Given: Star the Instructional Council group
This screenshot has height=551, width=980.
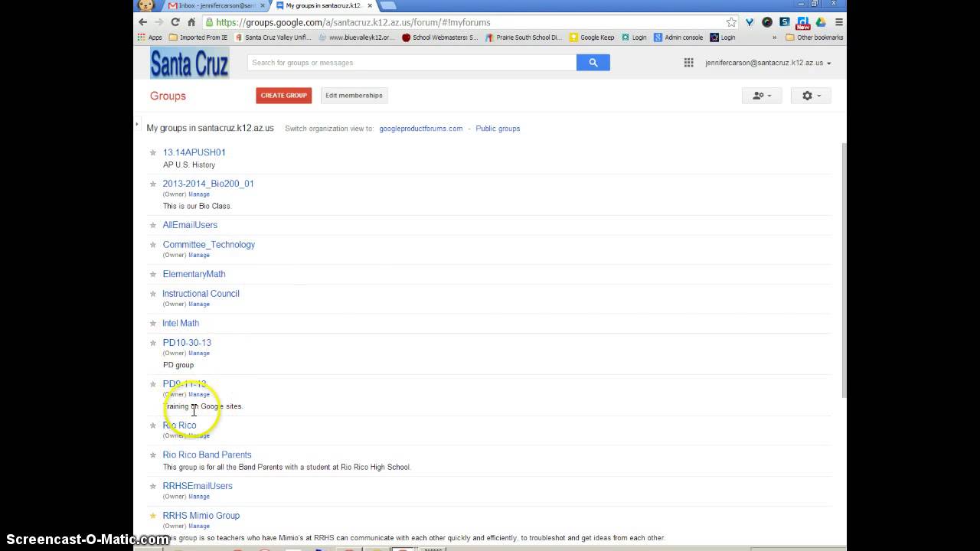Looking at the screenshot, I should [152, 294].
